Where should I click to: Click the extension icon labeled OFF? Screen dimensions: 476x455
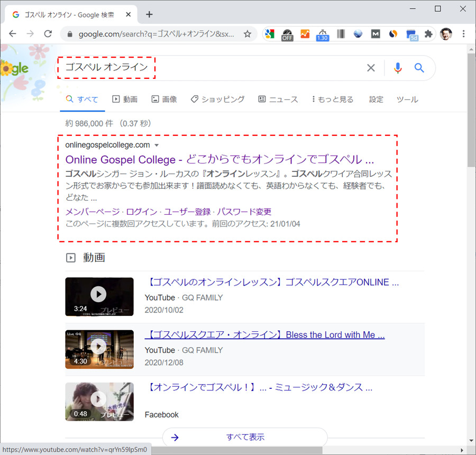[x=287, y=34]
